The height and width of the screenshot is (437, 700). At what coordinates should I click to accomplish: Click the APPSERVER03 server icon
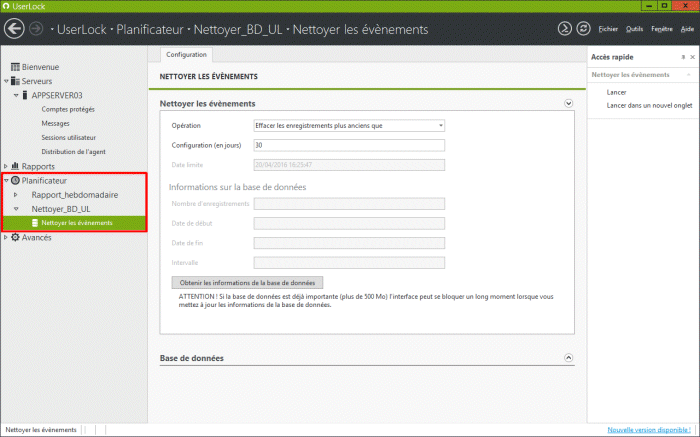pos(25,95)
